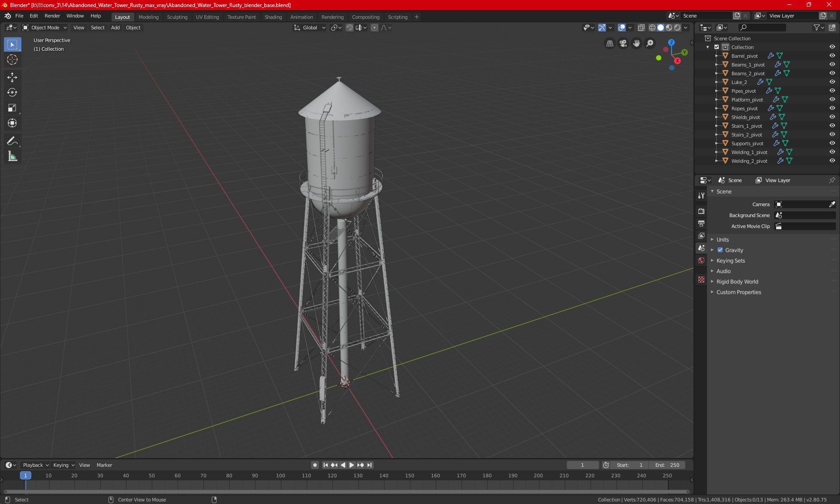
Task: Switch to orthographic grid view icon
Action: pos(609,43)
